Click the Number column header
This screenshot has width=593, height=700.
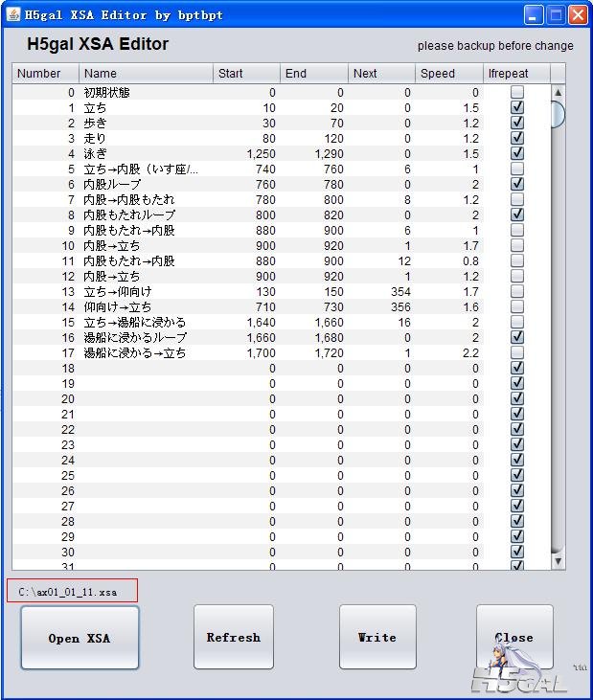pos(45,74)
